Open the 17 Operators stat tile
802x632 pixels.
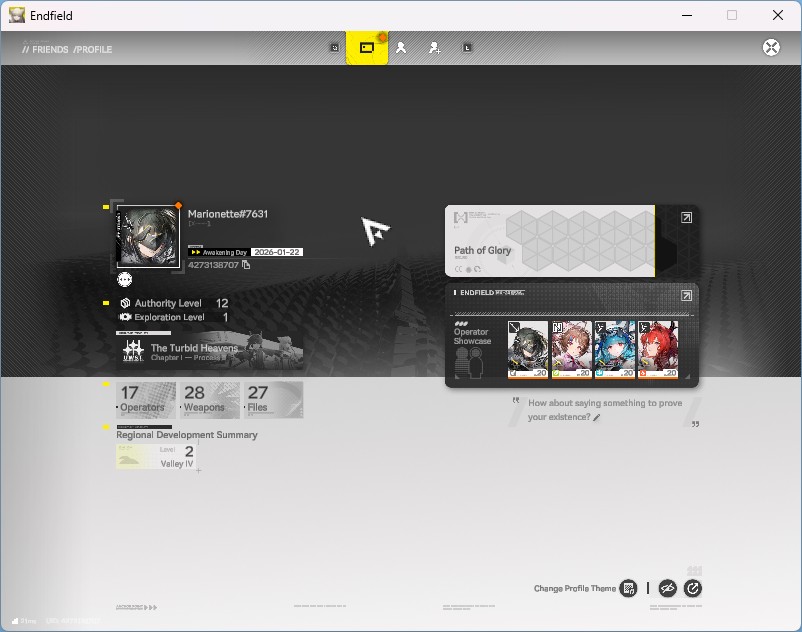146,400
